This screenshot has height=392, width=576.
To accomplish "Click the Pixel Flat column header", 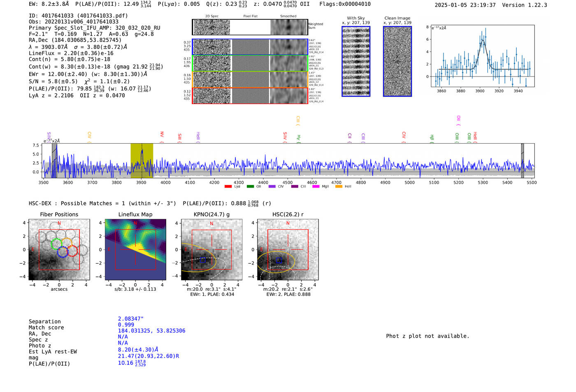I will tap(250, 16).
